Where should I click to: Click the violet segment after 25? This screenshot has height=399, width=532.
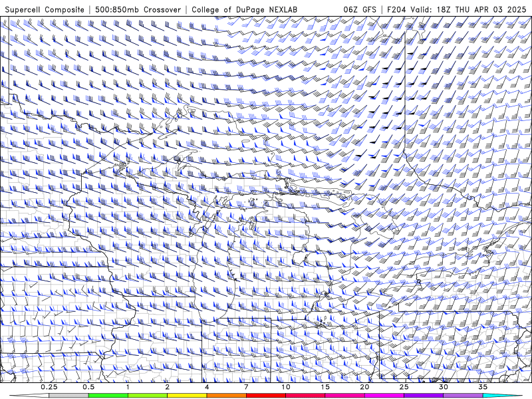[x=424, y=396]
